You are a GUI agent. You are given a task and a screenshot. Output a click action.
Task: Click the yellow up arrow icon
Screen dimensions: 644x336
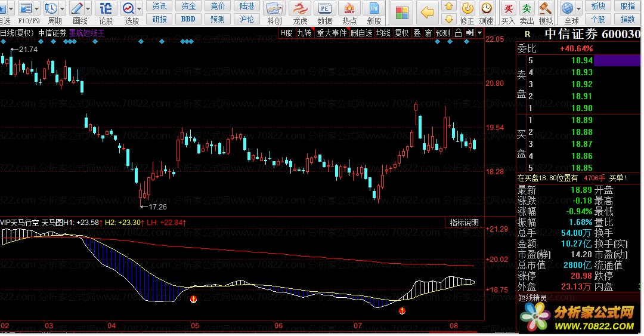449,6
